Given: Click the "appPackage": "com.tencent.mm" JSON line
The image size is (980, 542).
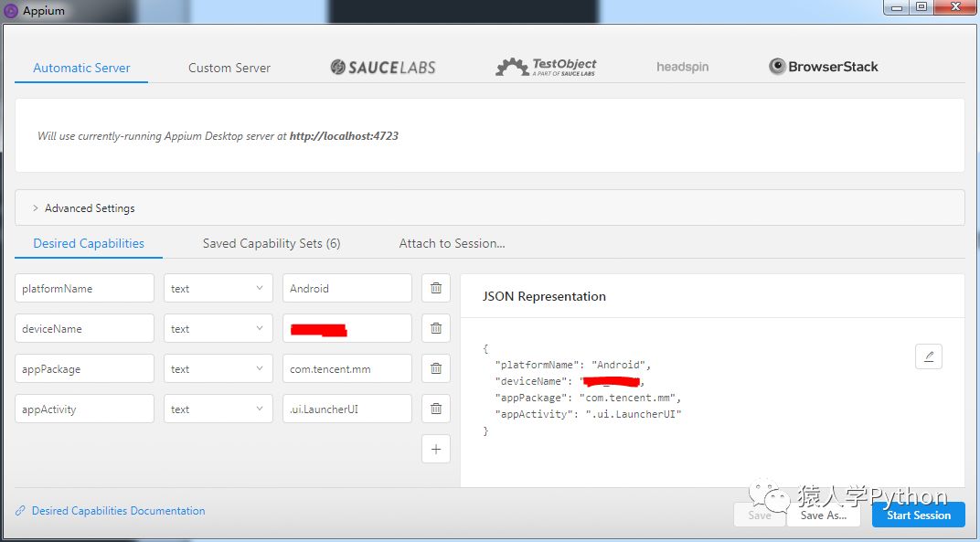Looking at the screenshot, I should coord(588,398).
